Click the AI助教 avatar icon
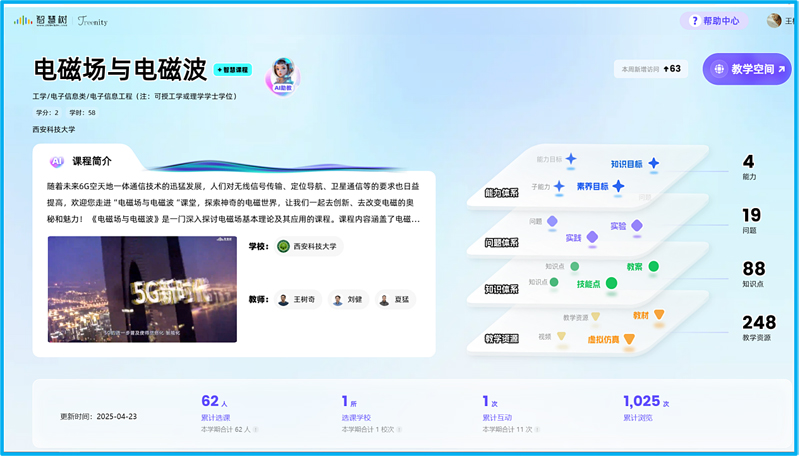Image resolution: width=800 pixels, height=456 pixels. [283, 74]
